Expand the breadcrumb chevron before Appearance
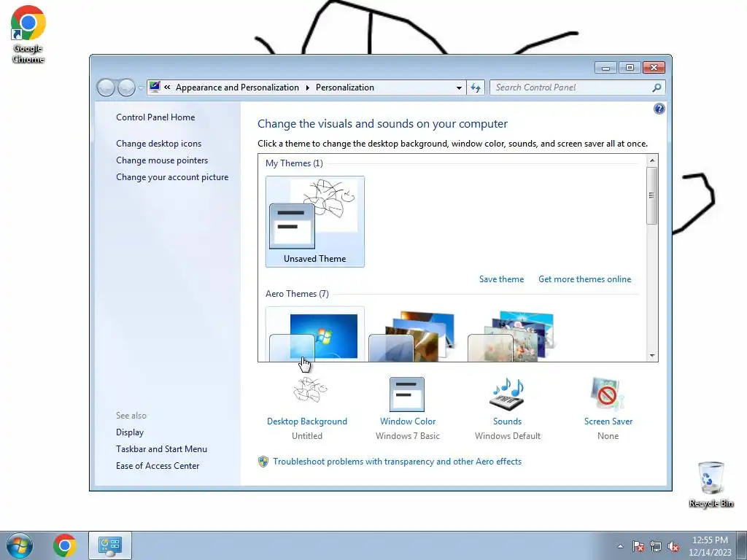The width and height of the screenshot is (747, 560). tap(167, 87)
